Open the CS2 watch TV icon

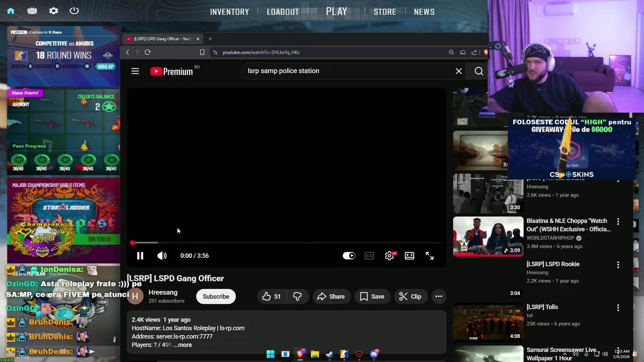coord(32,11)
